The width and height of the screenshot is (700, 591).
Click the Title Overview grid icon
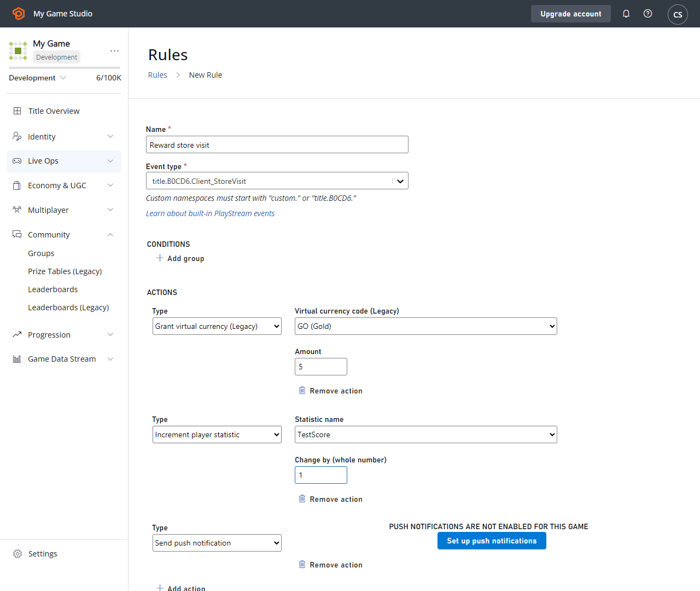[x=17, y=111]
